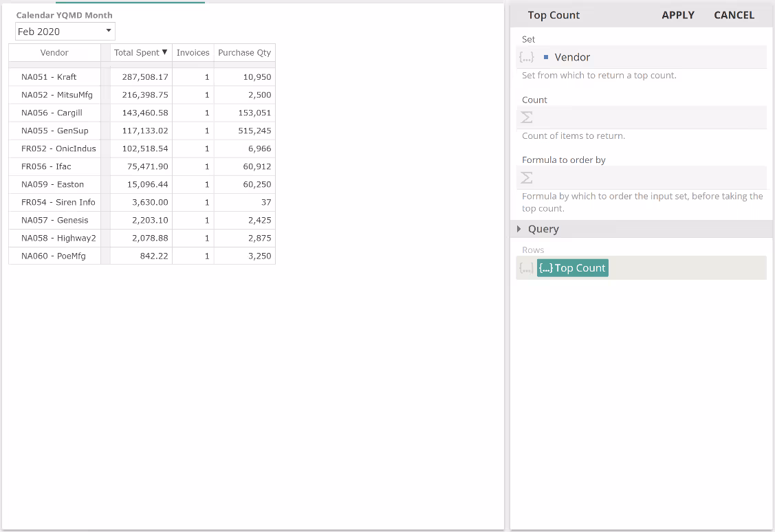775x532 pixels.
Task: Click the sigma icon in Count field
Action: [x=527, y=118]
